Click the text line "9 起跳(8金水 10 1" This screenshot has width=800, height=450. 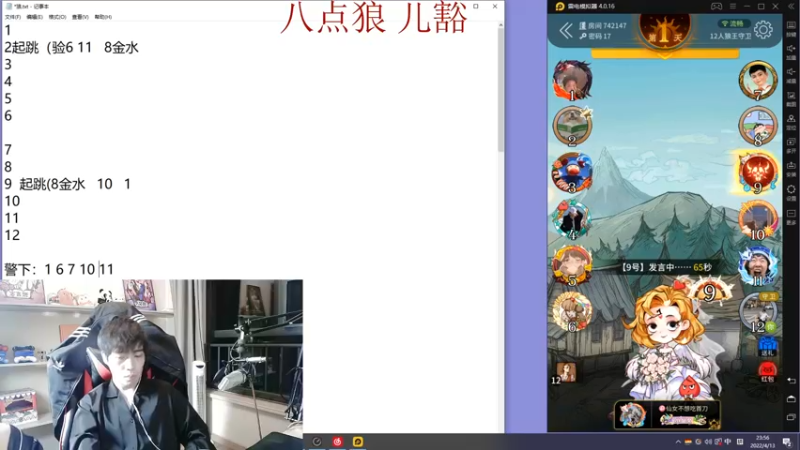point(68,184)
